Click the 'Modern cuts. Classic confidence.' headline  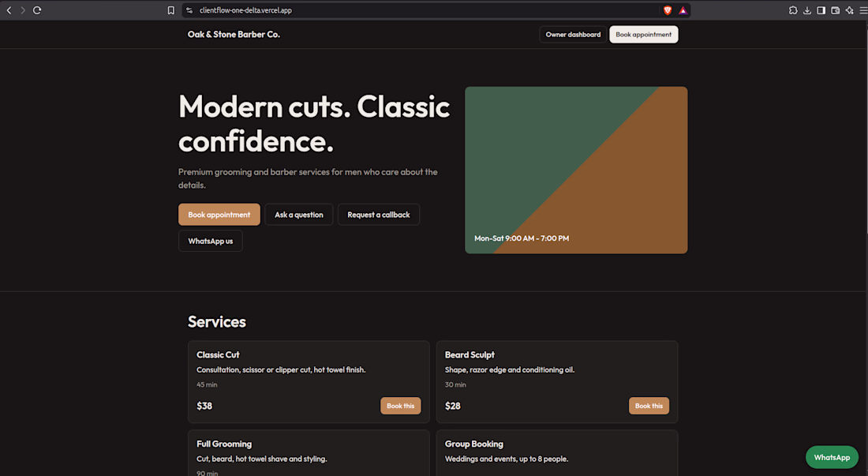click(314, 123)
